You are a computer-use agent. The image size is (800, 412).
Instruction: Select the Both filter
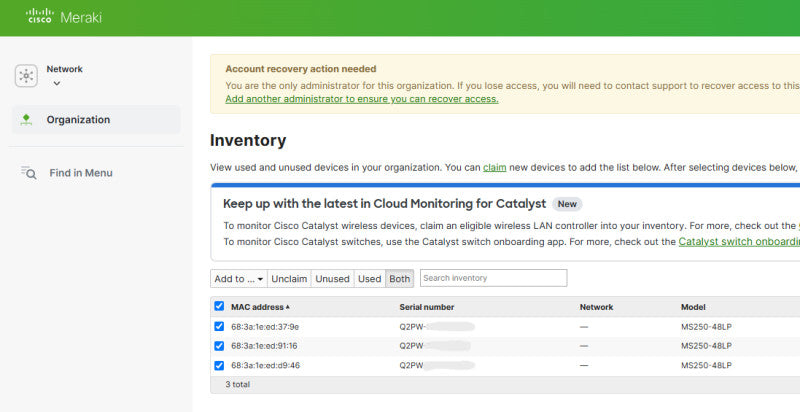[x=399, y=278]
